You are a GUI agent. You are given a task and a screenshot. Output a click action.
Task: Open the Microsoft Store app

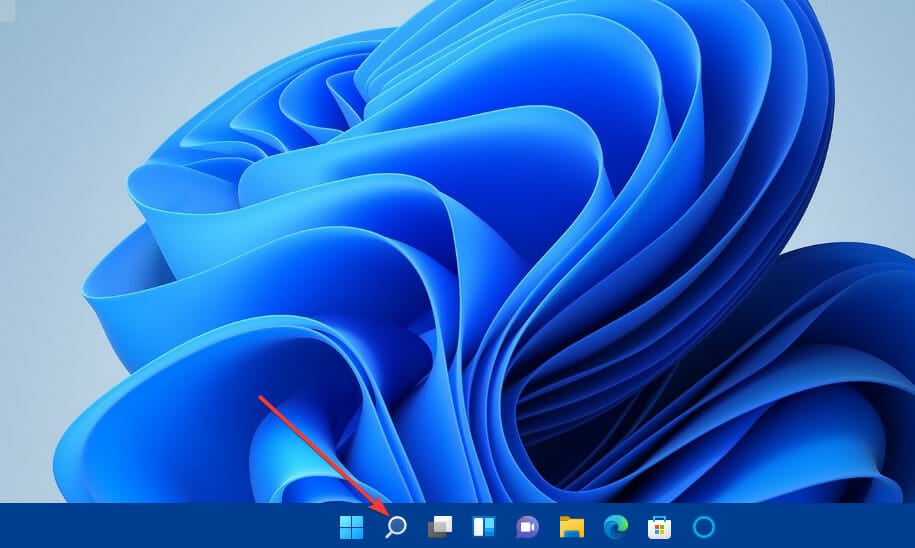point(659,527)
